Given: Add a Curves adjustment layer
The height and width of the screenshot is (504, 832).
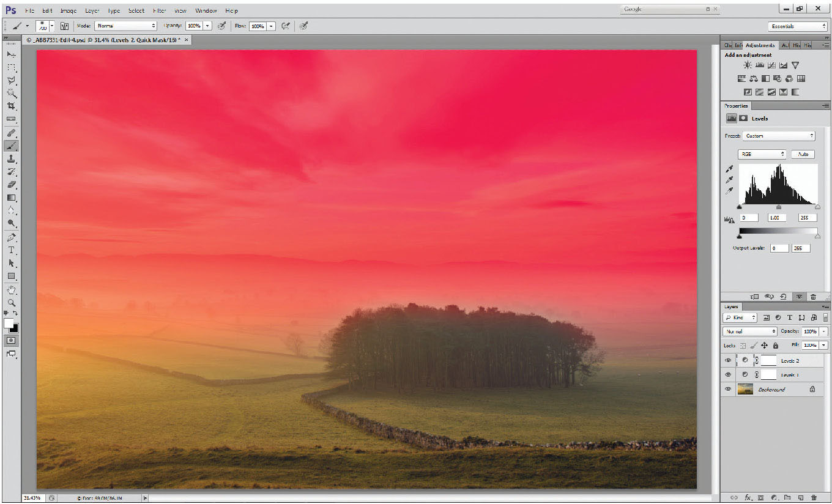Looking at the screenshot, I should point(771,65).
